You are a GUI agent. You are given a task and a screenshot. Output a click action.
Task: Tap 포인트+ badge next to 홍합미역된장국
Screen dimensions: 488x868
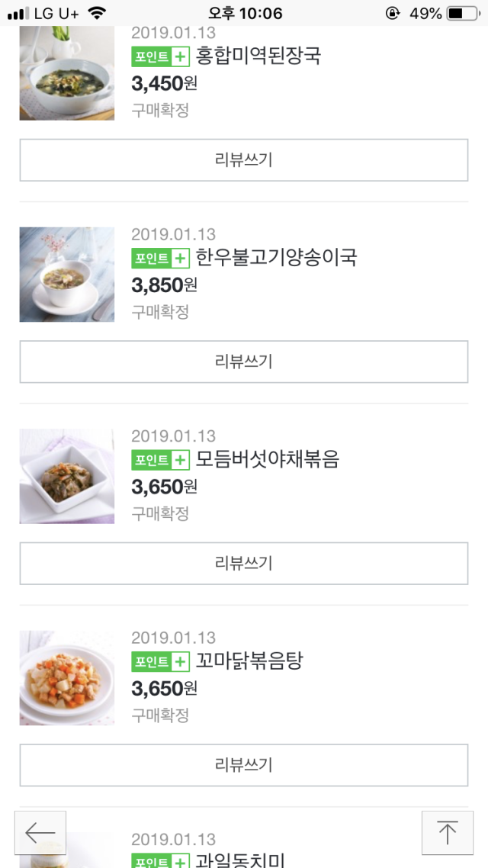160,56
